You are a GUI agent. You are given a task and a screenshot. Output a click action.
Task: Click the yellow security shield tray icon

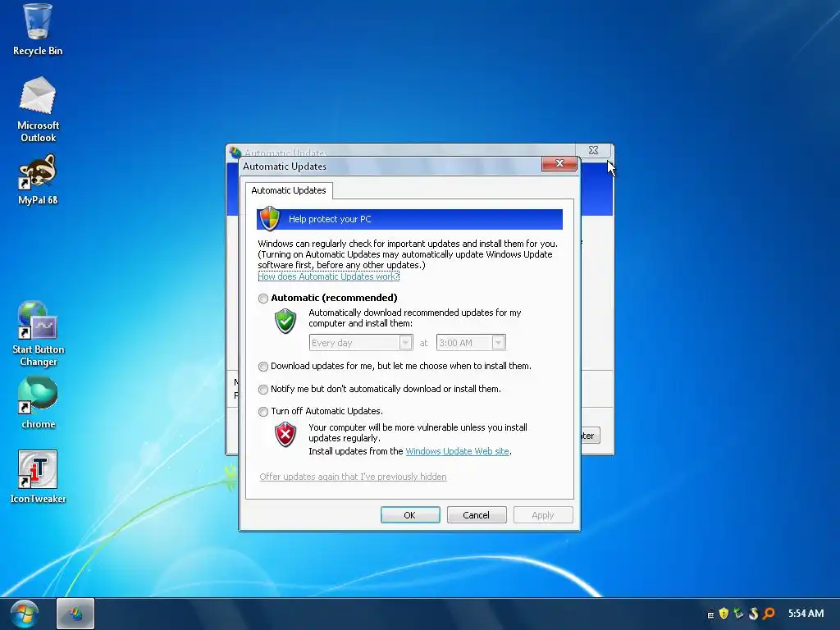pyautogui.click(x=724, y=614)
